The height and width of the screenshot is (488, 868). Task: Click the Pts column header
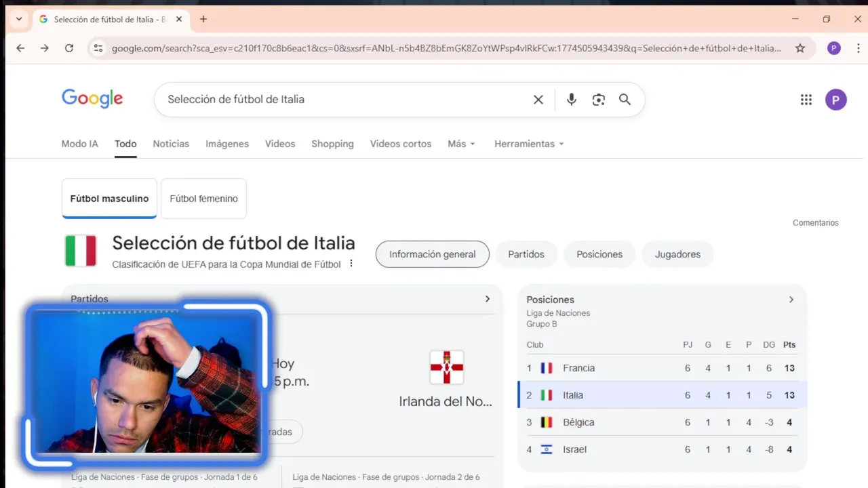[789, 344]
